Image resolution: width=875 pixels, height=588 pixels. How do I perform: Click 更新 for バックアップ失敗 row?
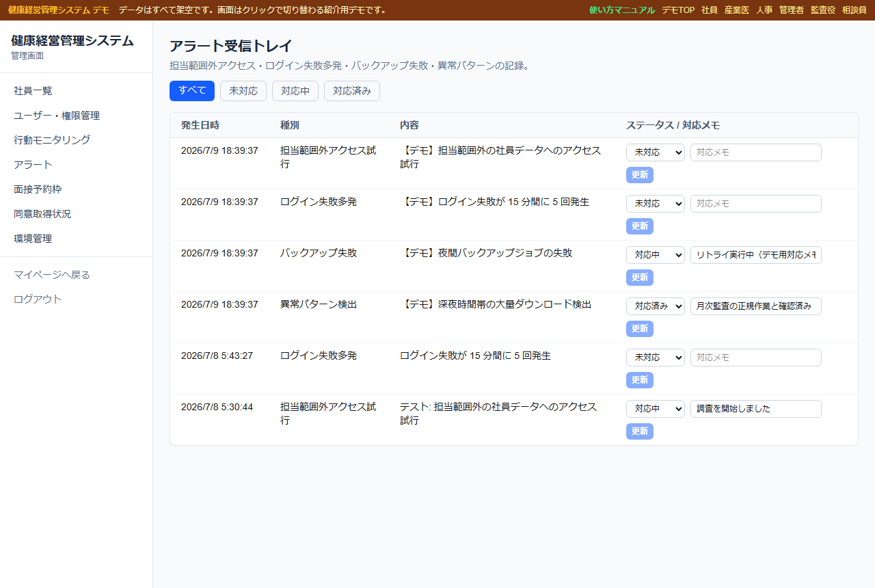point(640,278)
